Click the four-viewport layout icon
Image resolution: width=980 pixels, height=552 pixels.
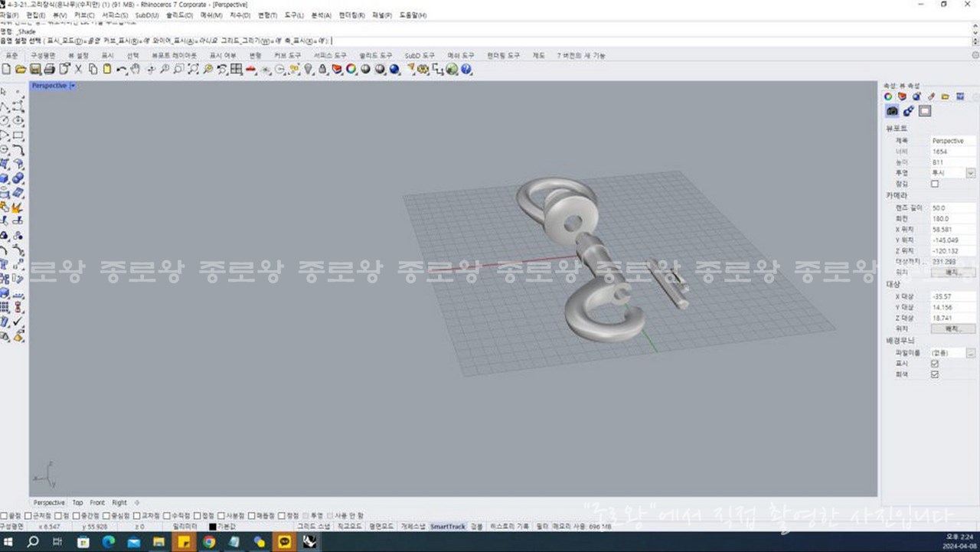tap(236, 69)
